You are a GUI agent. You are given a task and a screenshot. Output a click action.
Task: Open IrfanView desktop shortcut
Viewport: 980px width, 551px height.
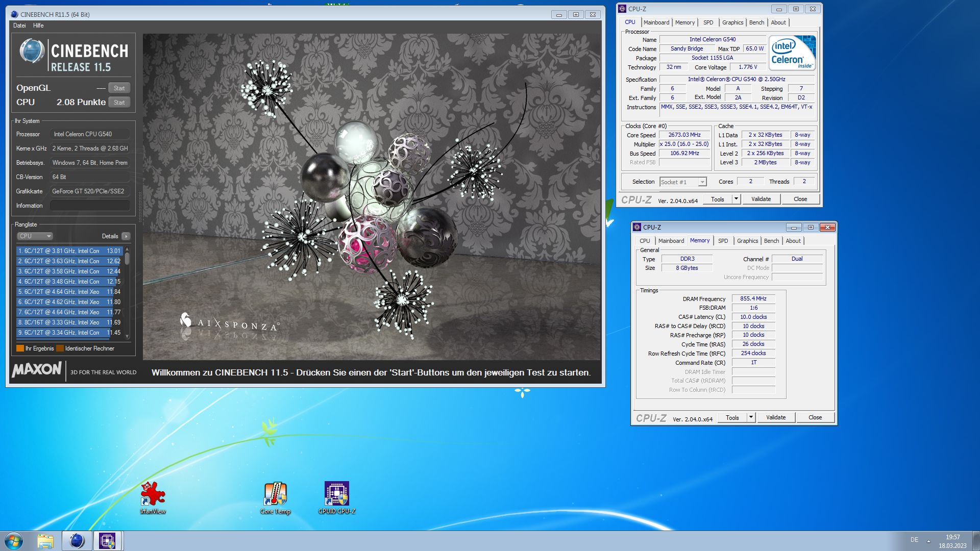tap(153, 497)
